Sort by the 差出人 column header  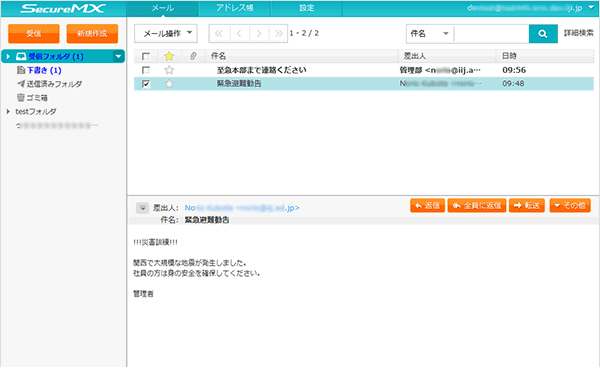447,56
